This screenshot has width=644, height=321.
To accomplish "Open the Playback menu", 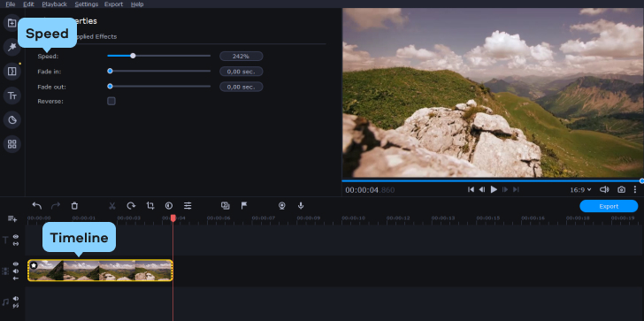I will tap(55, 4).
